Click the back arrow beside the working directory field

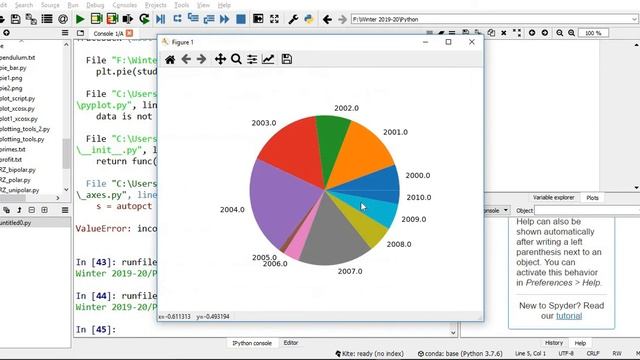pyautogui.click(x=327, y=19)
